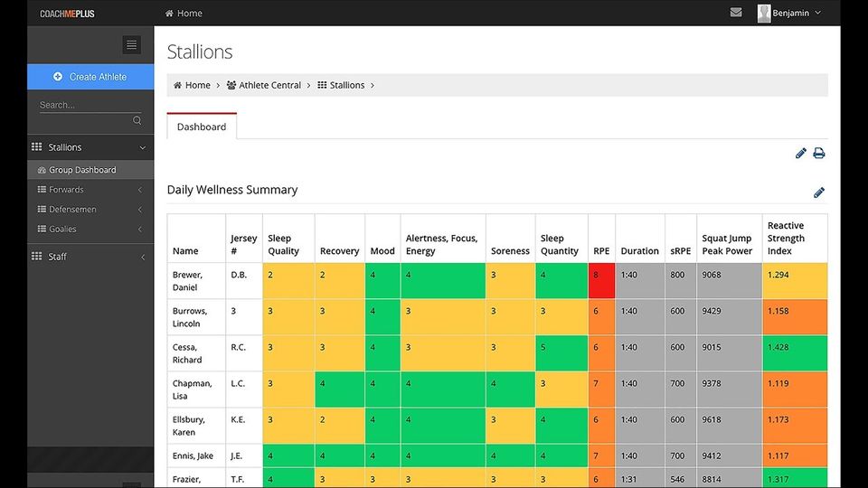Click the Goalies list icon
868x488 pixels.
tap(42, 229)
